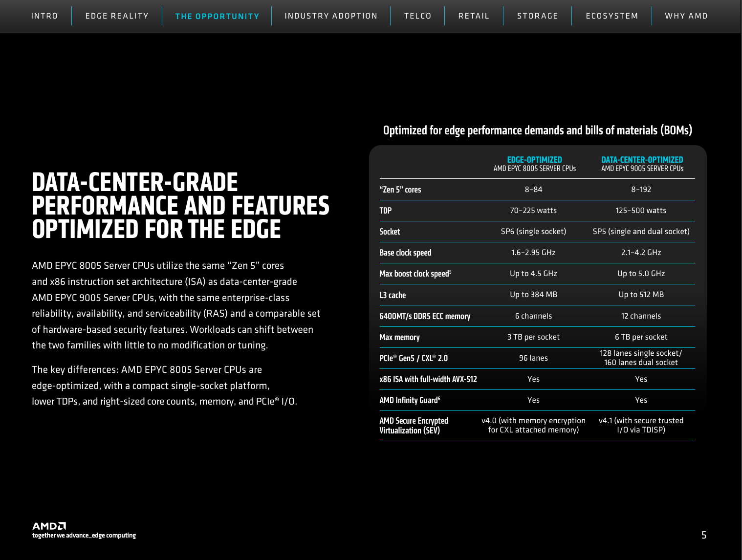Select the 125–500 watts value
The height and width of the screenshot is (560, 742).
641,211
